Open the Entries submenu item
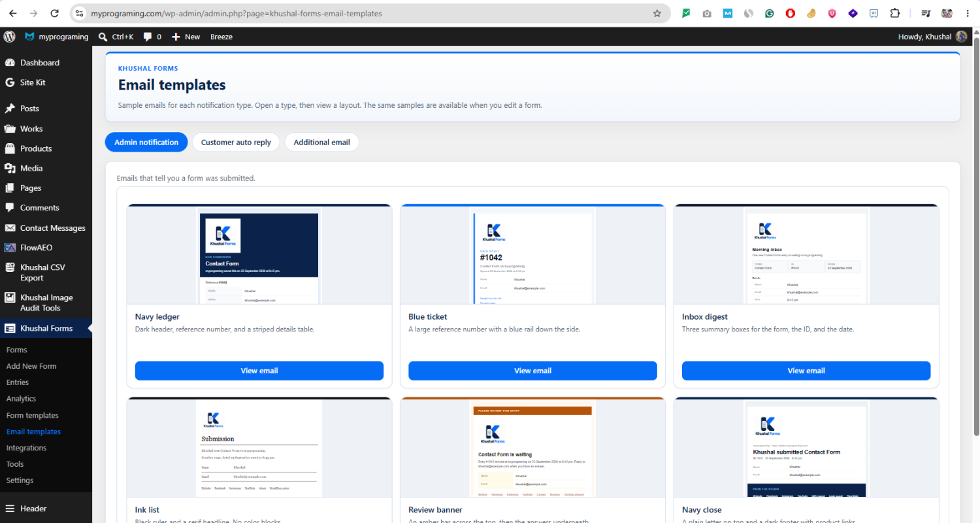Viewport: 980px width, 523px height. tap(18, 382)
